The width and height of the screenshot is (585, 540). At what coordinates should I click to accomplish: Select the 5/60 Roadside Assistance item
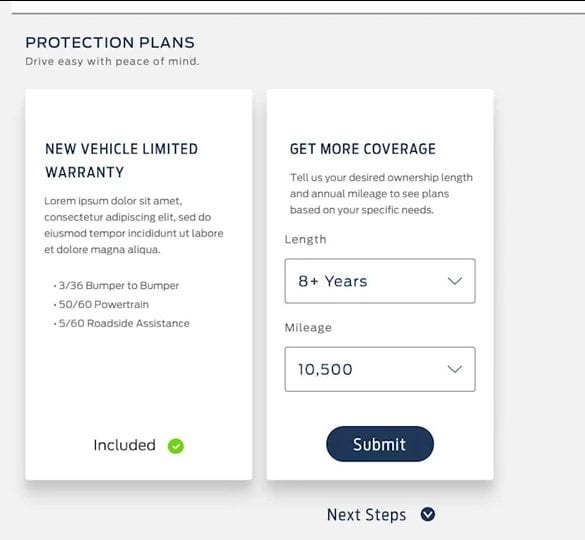tap(122, 323)
